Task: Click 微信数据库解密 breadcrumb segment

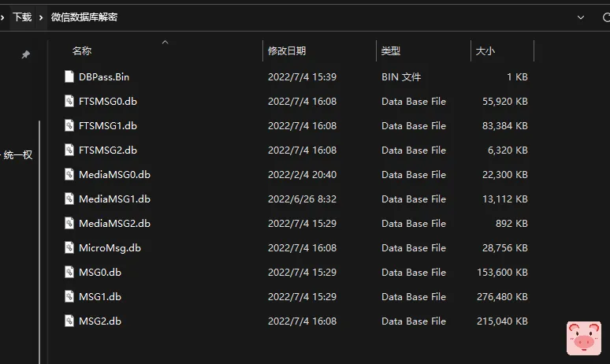Action: 84,17
